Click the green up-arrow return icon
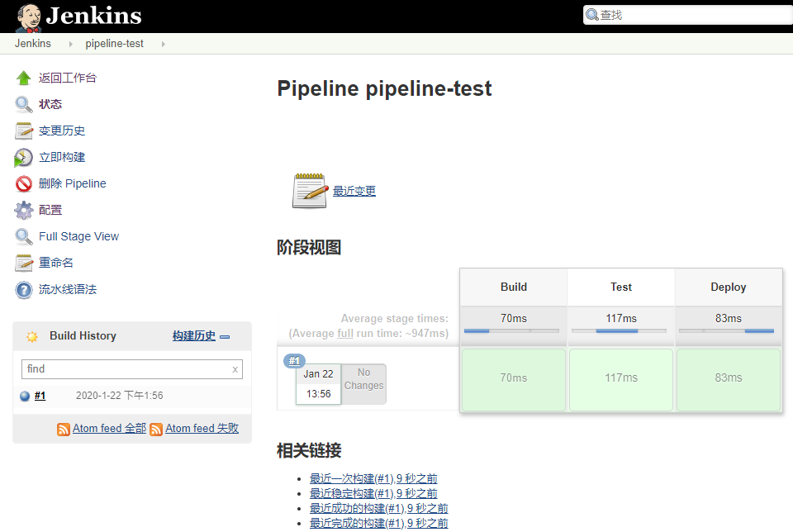Viewport: 793px width, 532px height. tap(24, 78)
